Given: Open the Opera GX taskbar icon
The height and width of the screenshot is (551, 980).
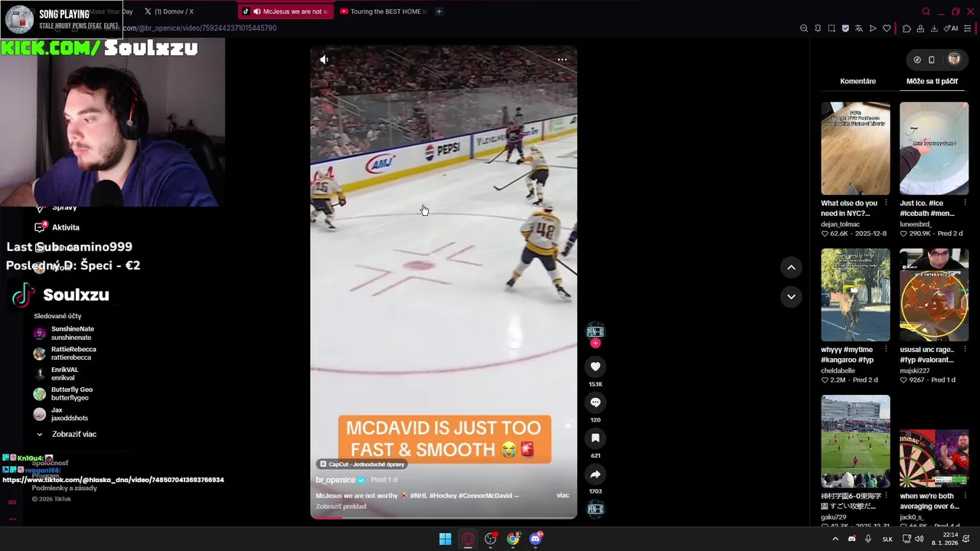Looking at the screenshot, I should (x=468, y=539).
